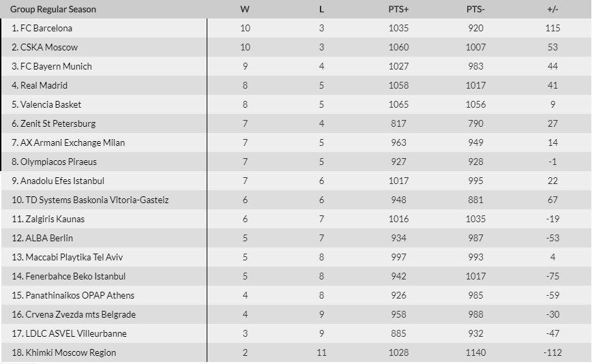Sort by the W column header

pos(245,10)
